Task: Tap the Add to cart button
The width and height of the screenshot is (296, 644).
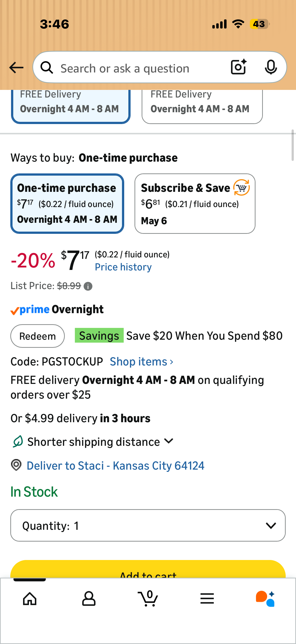Action: coord(148,570)
